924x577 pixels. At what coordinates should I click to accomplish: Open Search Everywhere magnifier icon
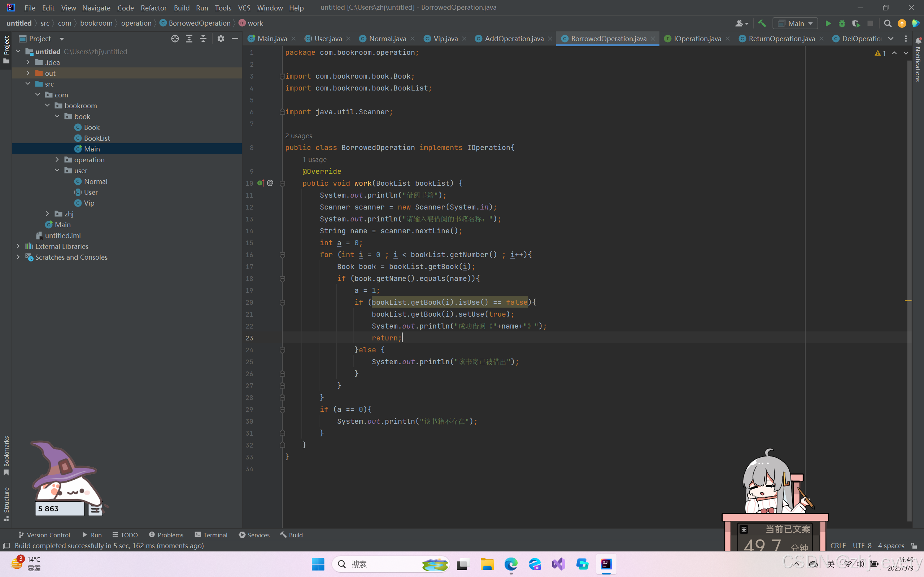point(888,24)
